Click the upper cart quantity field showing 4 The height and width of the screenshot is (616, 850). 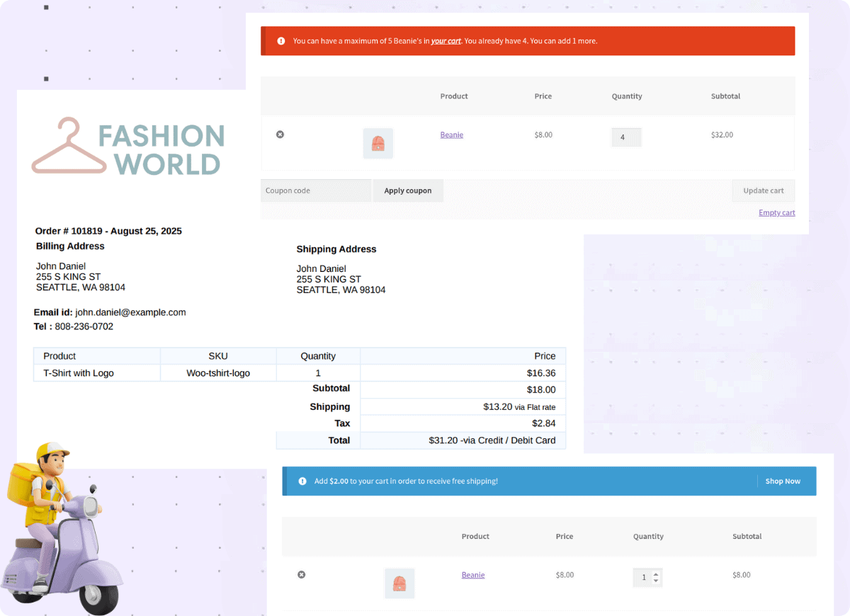[x=626, y=137]
